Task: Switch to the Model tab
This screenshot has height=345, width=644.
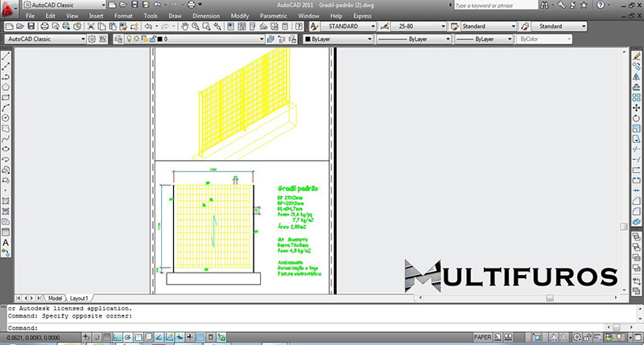Action: (x=55, y=298)
